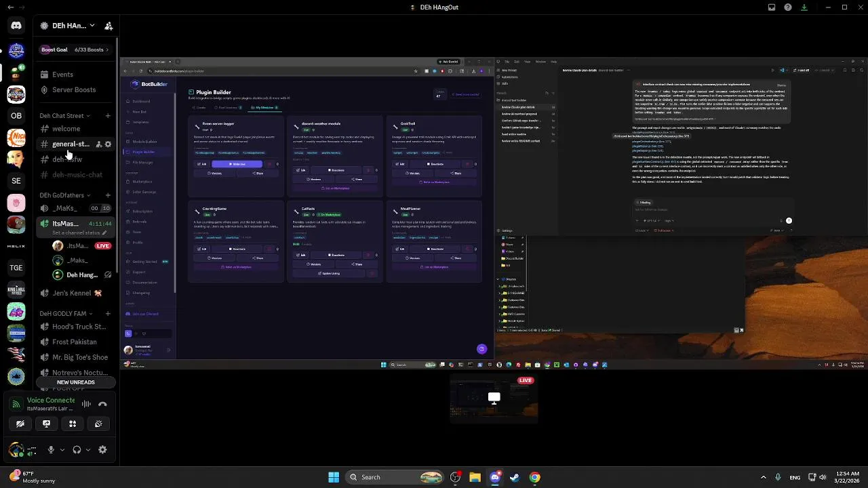Join Frost Pakistan voice channel

click(x=76, y=342)
